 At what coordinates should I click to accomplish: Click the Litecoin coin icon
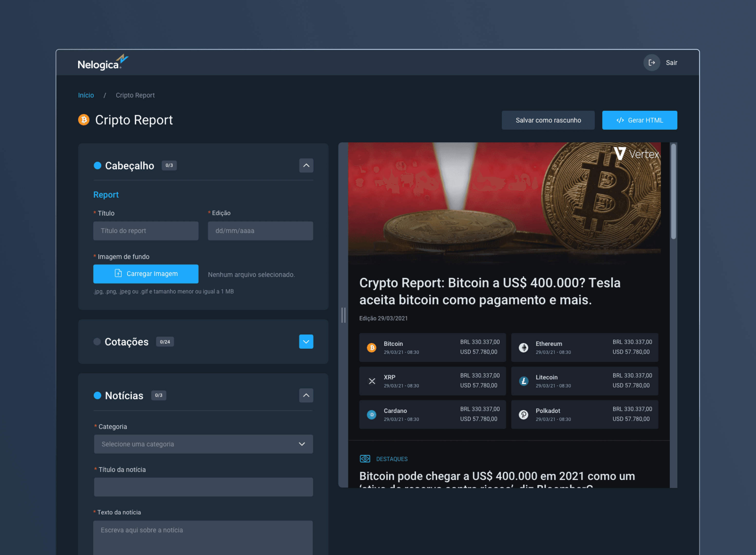coord(523,381)
